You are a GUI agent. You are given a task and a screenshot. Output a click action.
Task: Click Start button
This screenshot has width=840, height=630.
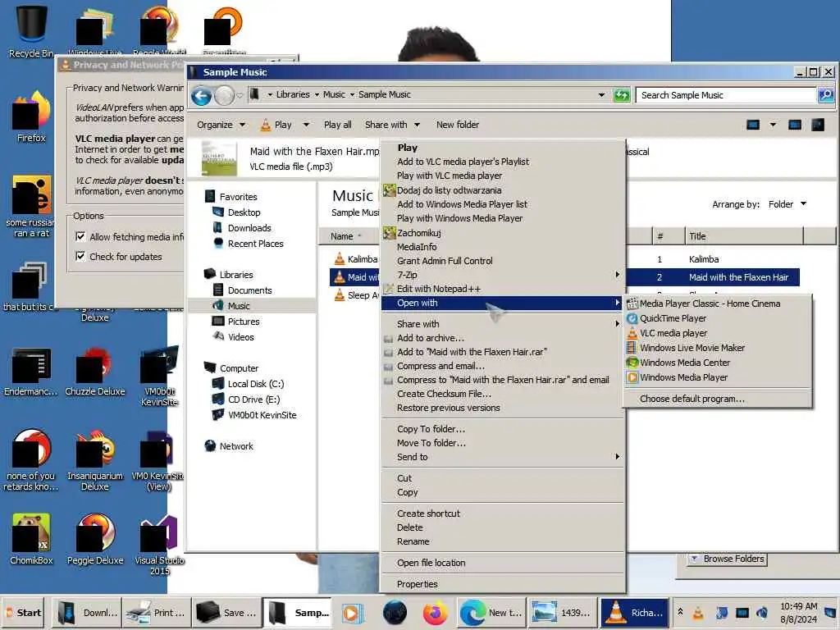tap(24, 613)
